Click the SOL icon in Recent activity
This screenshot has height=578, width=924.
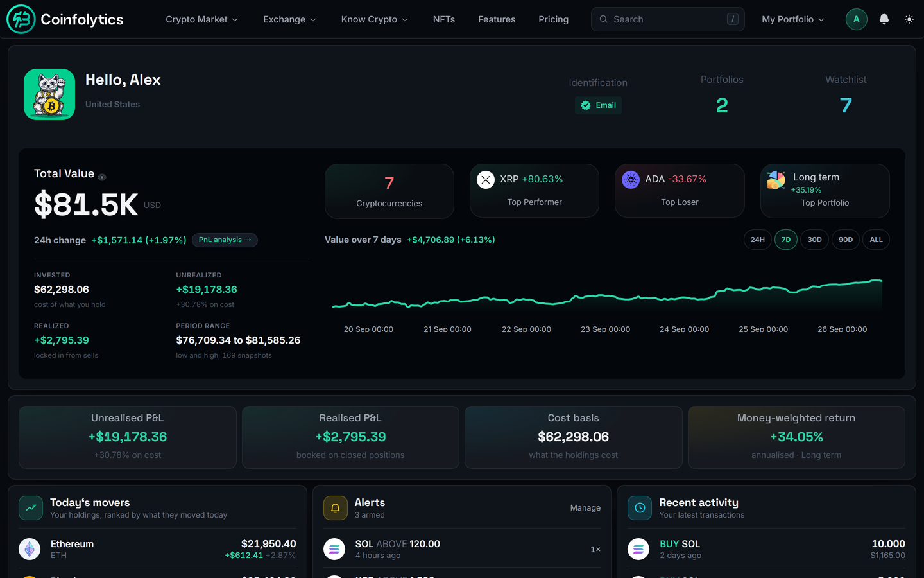[638, 549]
